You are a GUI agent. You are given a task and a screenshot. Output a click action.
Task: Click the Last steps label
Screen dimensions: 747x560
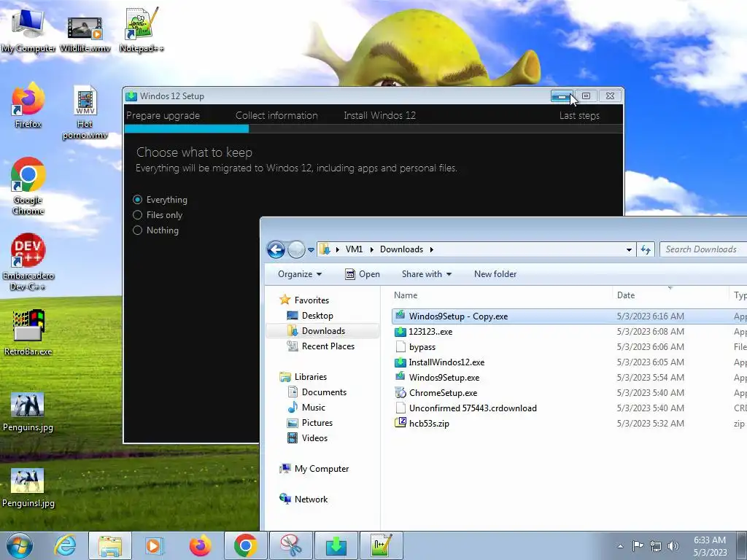tap(579, 115)
